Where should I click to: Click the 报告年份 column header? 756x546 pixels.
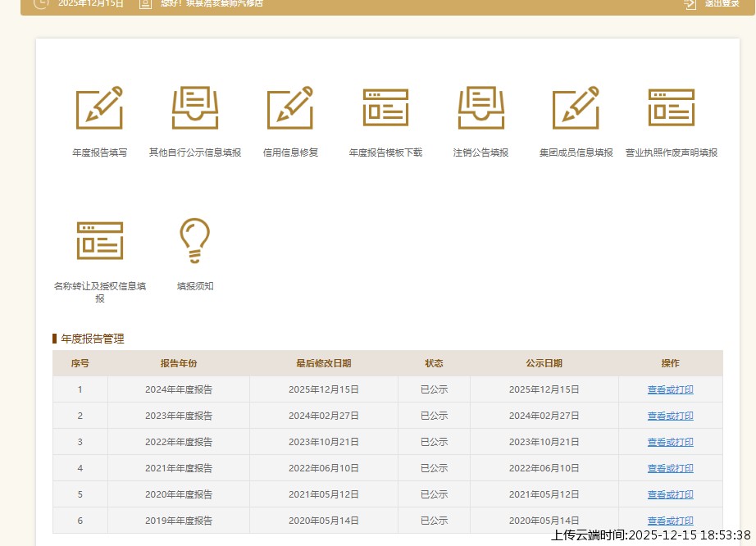(x=179, y=363)
